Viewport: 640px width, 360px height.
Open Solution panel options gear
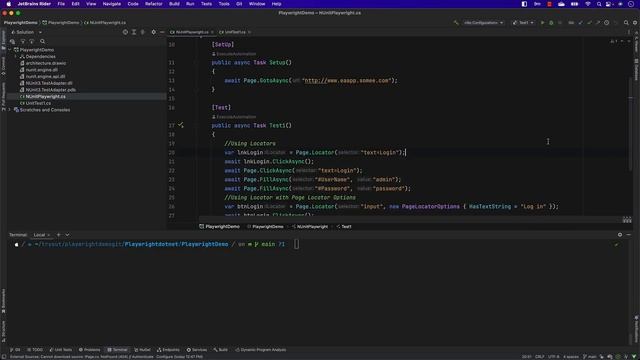(153, 32)
